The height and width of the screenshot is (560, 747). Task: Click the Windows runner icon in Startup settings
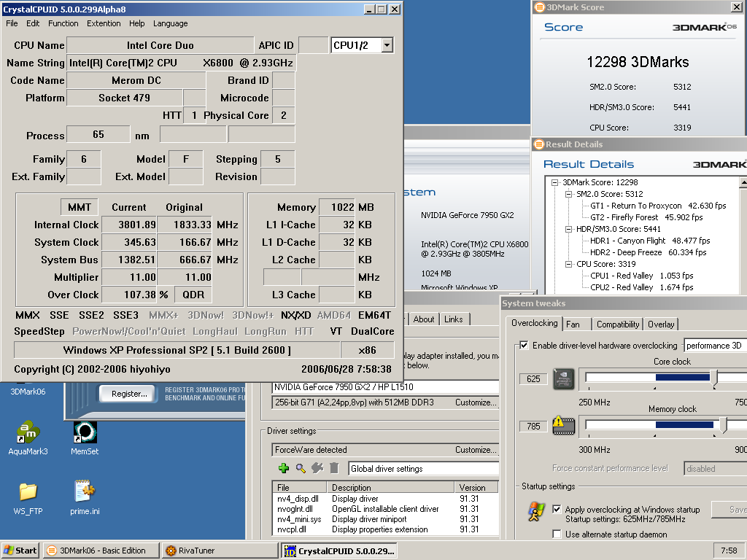coord(536,513)
